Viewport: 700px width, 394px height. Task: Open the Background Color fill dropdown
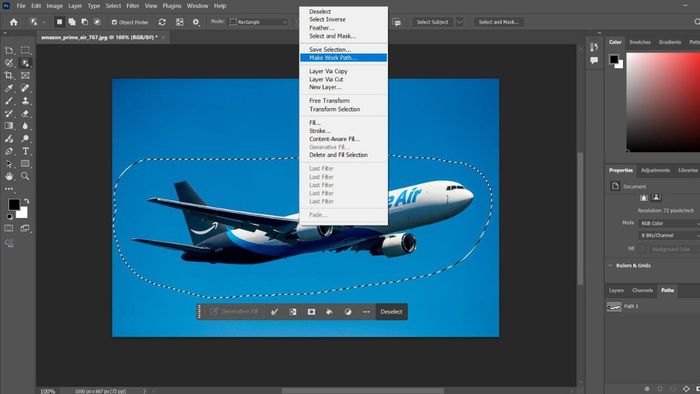pyautogui.click(x=674, y=249)
